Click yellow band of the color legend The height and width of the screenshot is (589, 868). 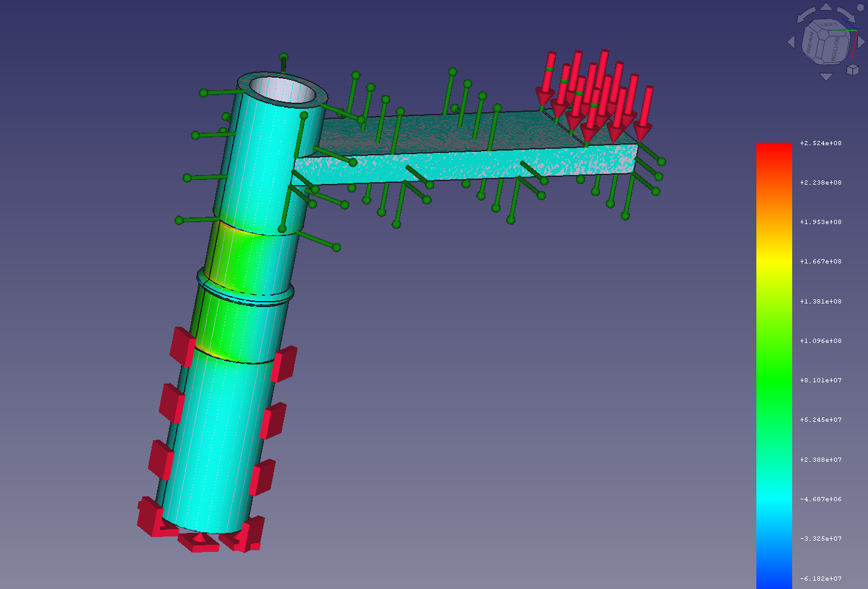774,261
